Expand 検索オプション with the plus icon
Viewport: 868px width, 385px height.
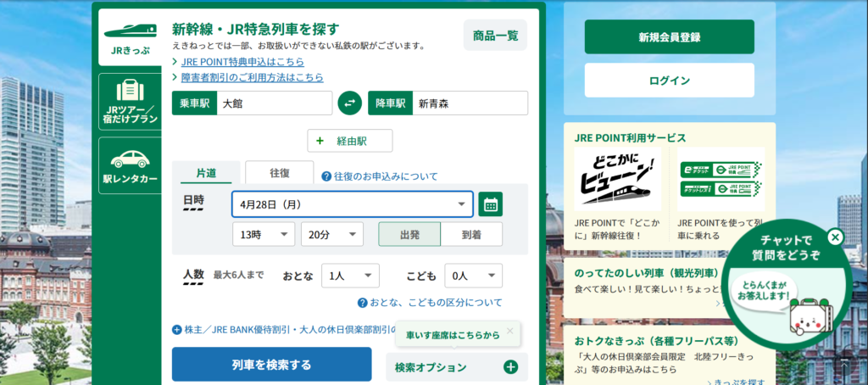(510, 367)
